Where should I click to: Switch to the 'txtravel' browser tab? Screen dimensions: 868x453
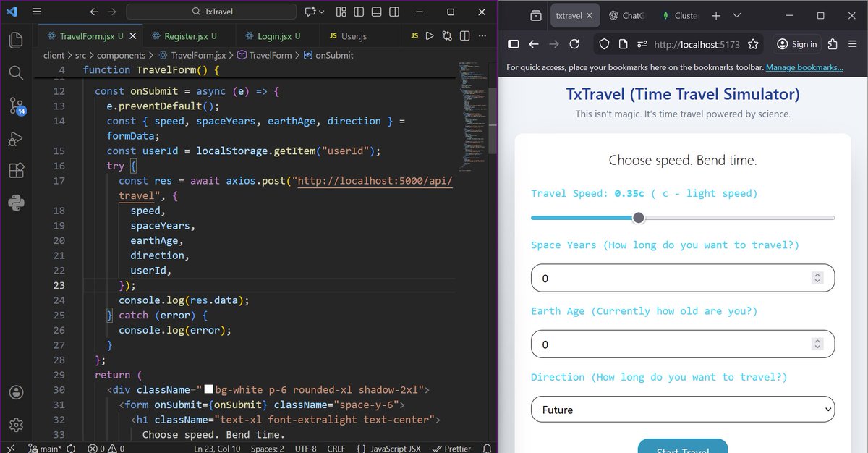click(x=574, y=16)
